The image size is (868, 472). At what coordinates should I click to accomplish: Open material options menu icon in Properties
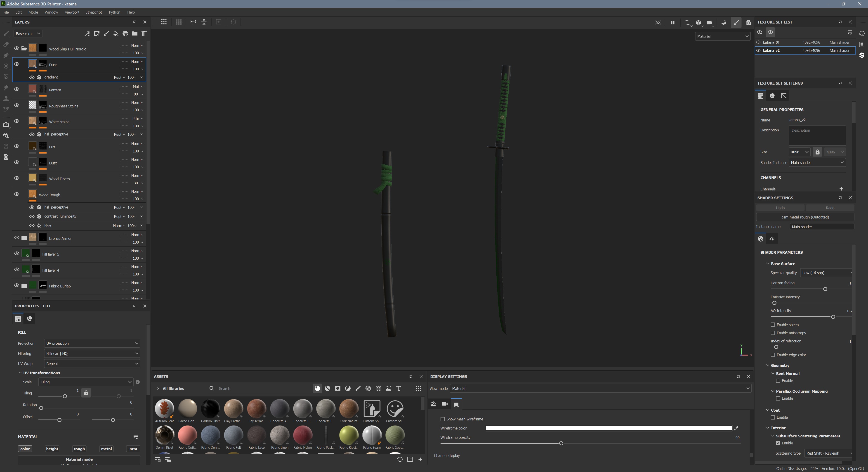pos(135,436)
